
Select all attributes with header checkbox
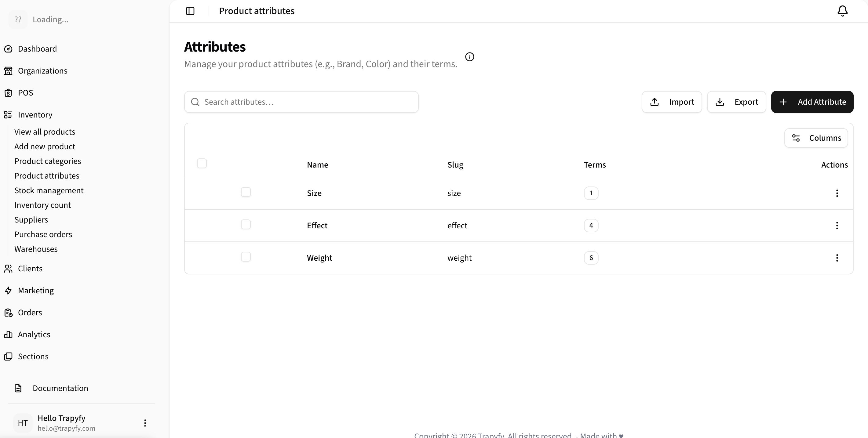(202, 163)
